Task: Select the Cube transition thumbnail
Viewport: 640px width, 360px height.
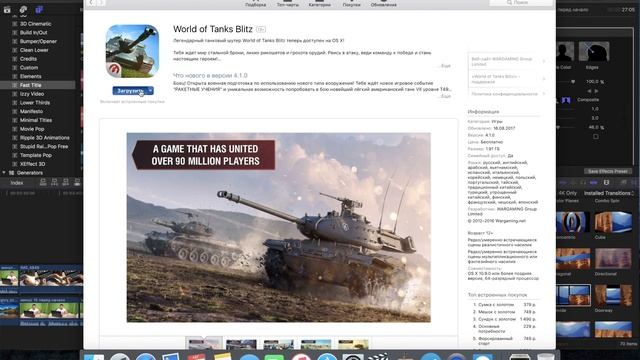Action: point(613,222)
